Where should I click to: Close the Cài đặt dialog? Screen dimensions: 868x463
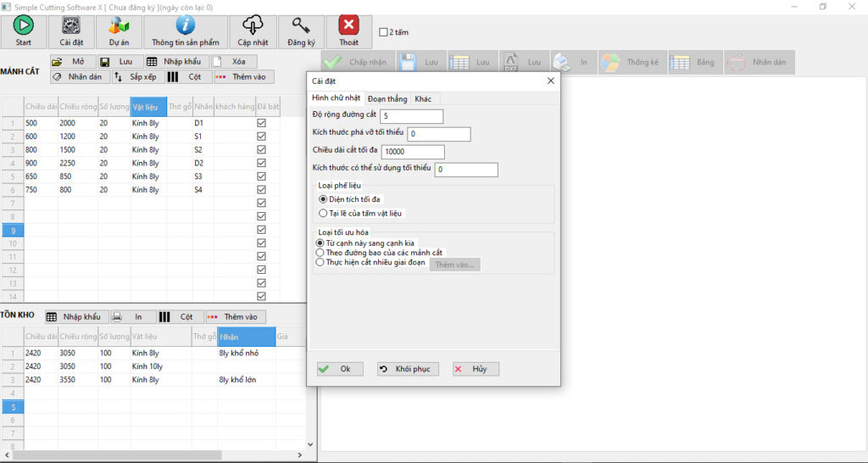(x=551, y=81)
